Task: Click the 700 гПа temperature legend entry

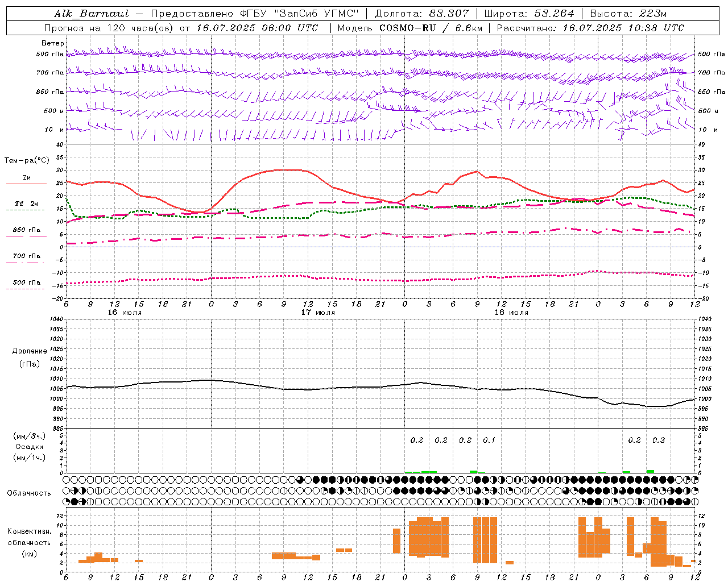Action: [27, 256]
